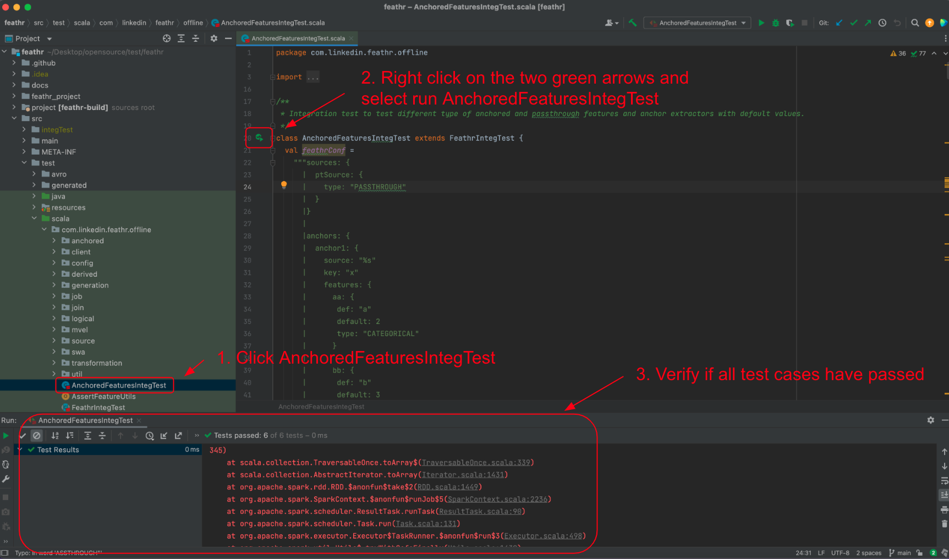Viewport: 949px width, 560px height.
Task: Sort test results alphabetically
Action: [x=55, y=436]
